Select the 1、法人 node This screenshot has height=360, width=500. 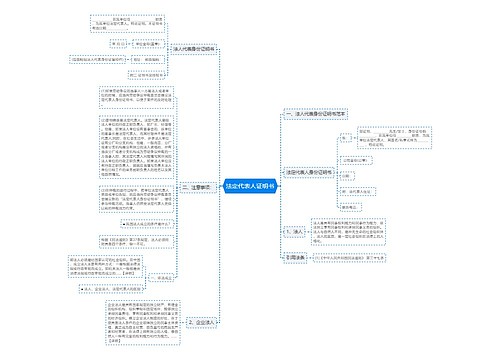(x=294, y=231)
